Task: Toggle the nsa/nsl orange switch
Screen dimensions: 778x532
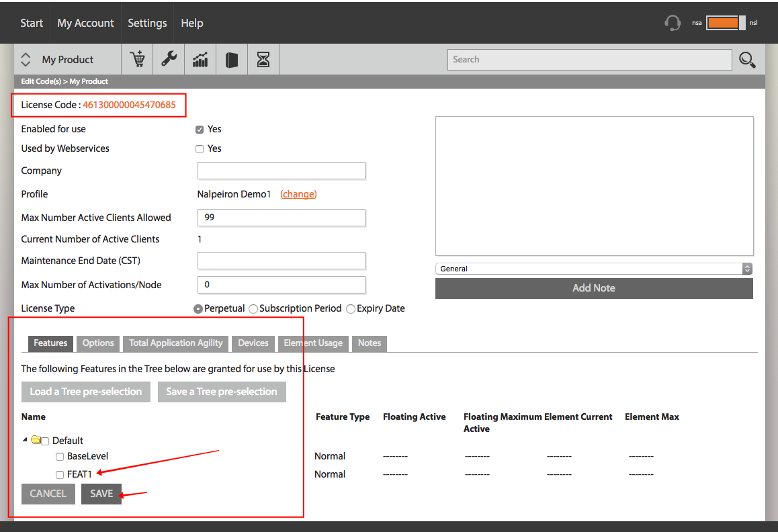Action: [x=726, y=23]
